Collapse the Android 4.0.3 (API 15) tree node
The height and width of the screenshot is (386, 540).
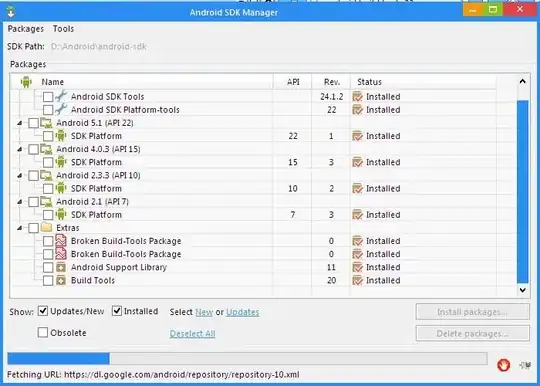pyautogui.click(x=20, y=149)
